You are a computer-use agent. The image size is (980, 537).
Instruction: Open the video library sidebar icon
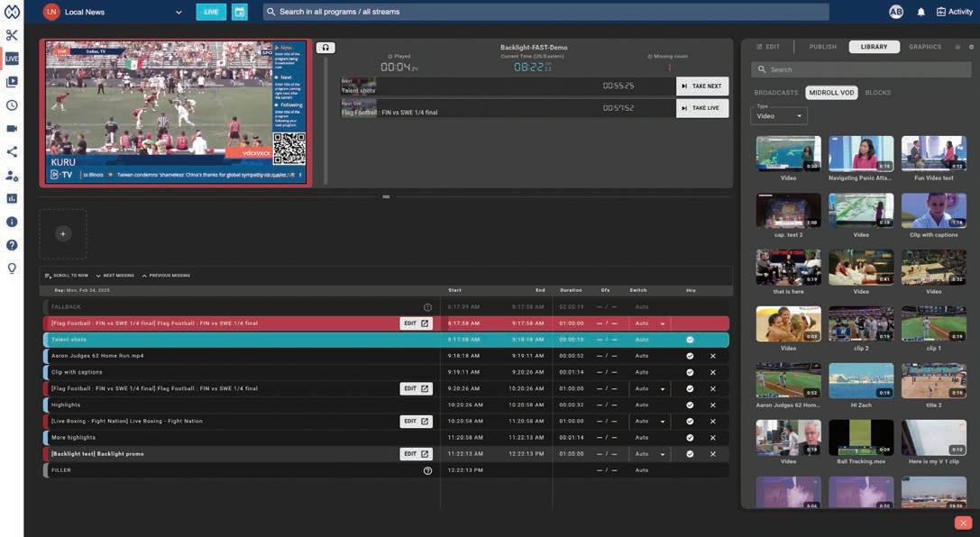coord(12,82)
